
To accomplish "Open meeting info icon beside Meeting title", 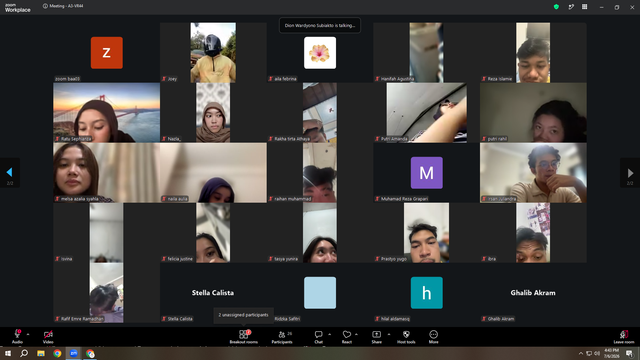I will (x=45, y=6).
